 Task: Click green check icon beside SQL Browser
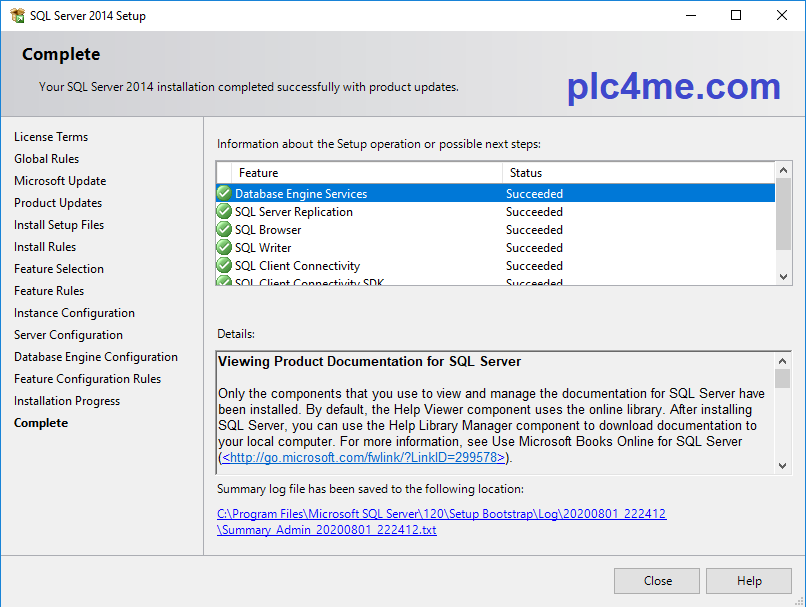224,230
